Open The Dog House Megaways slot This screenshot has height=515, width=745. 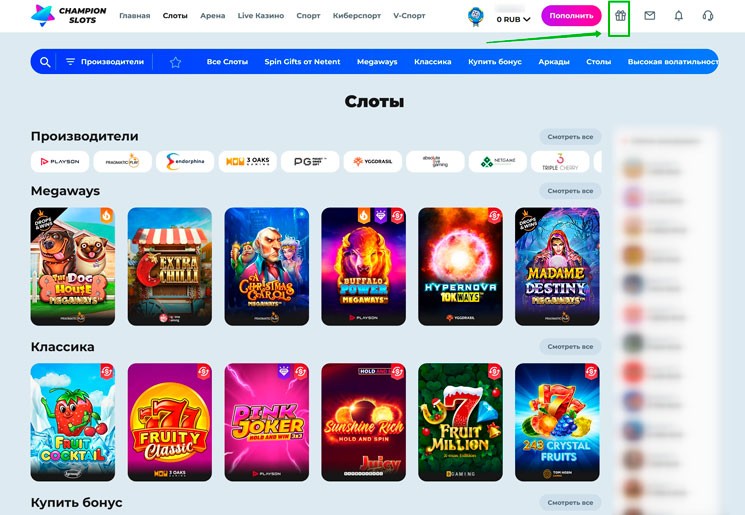click(x=73, y=267)
